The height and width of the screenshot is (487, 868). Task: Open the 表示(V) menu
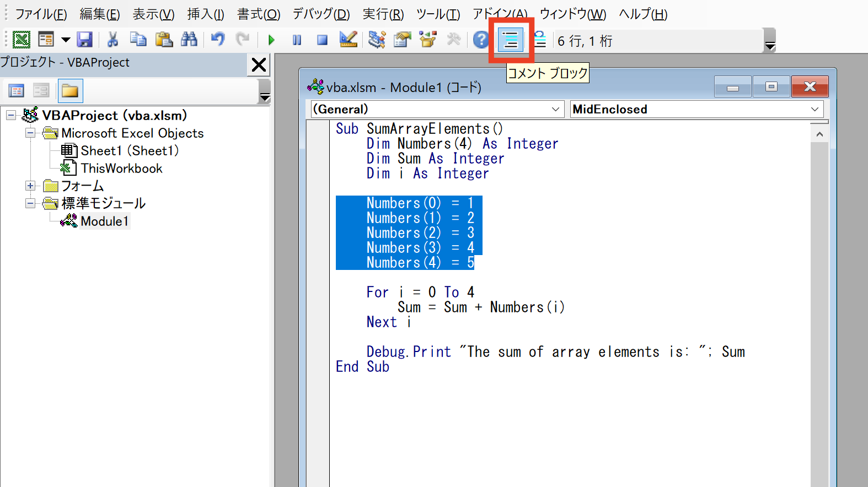point(153,14)
